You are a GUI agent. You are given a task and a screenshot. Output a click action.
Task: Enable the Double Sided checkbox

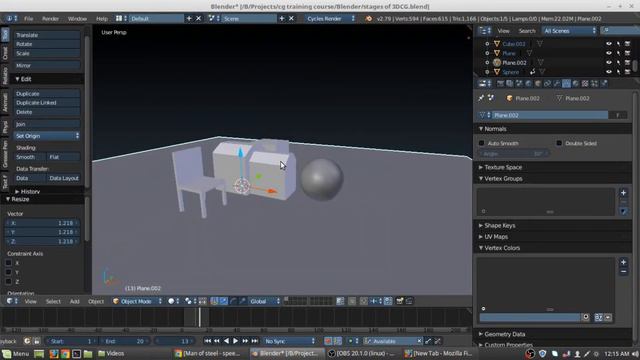click(x=559, y=143)
